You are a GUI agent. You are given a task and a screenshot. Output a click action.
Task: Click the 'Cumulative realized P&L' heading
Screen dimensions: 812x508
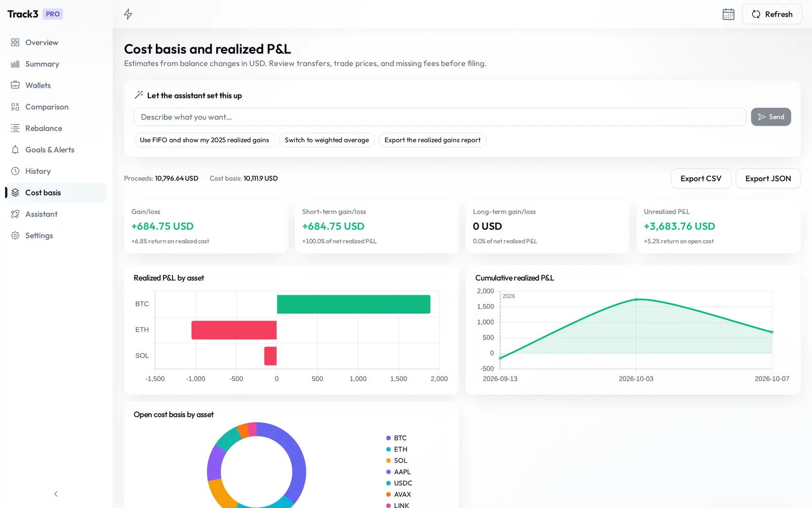(x=515, y=278)
